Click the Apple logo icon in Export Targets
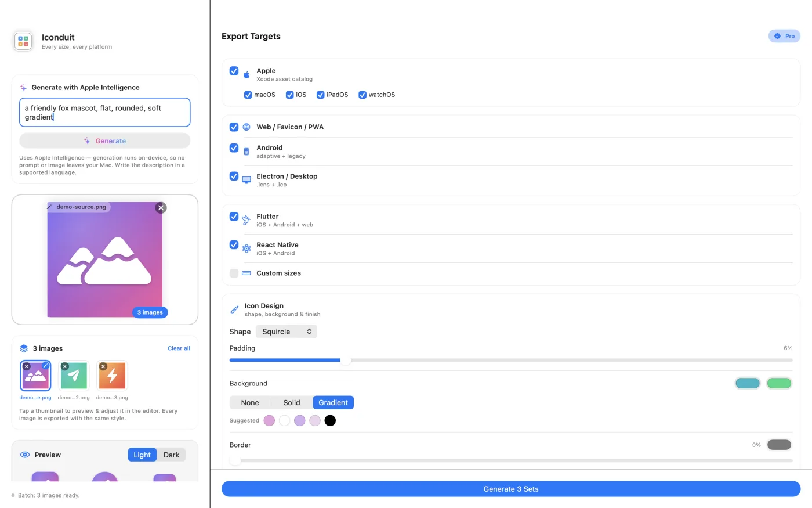This screenshot has width=812, height=508. (x=246, y=74)
